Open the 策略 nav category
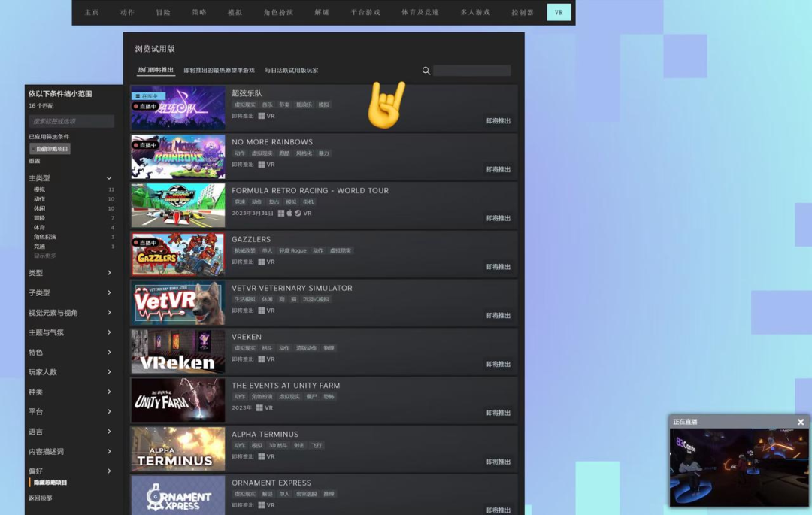The height and width of the screenshot is (515, 812). (198, 13)
